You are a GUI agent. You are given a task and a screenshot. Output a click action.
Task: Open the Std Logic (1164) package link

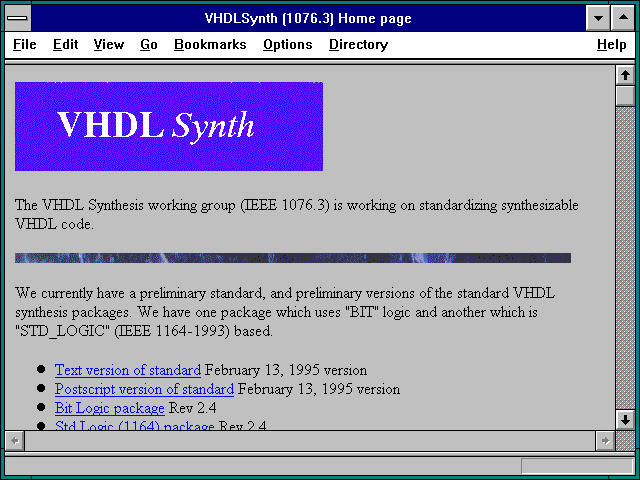click(x=135, y=426)
